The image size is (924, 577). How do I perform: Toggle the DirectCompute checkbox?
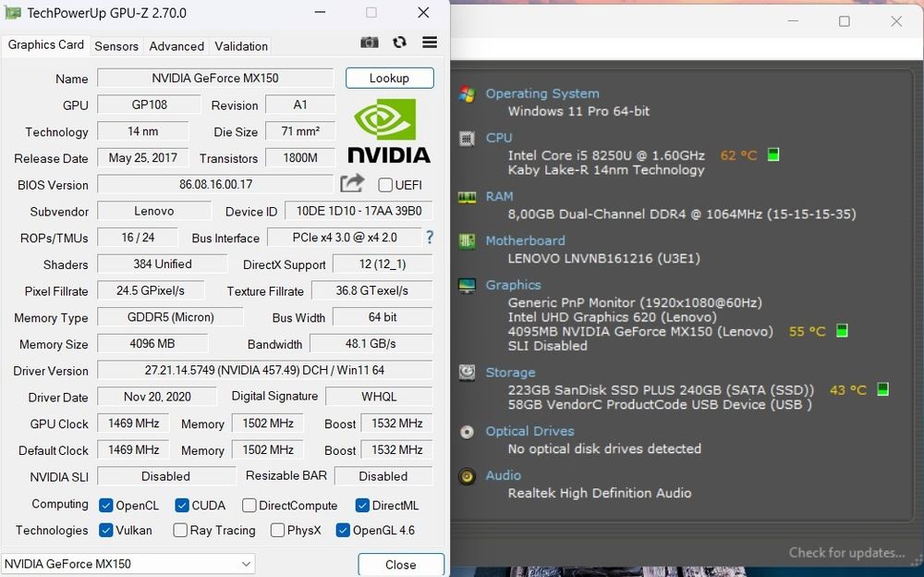[249, 506]
